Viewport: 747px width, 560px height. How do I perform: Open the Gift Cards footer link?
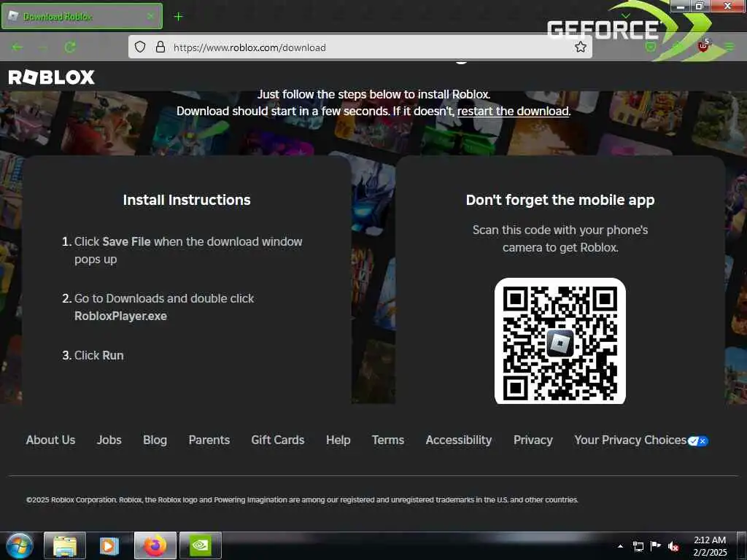pos(278,440)
